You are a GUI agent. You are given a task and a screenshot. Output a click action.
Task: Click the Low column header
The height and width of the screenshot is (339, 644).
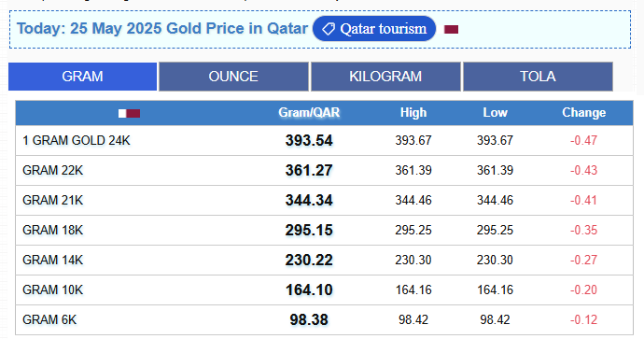click(x=495, y=113)
